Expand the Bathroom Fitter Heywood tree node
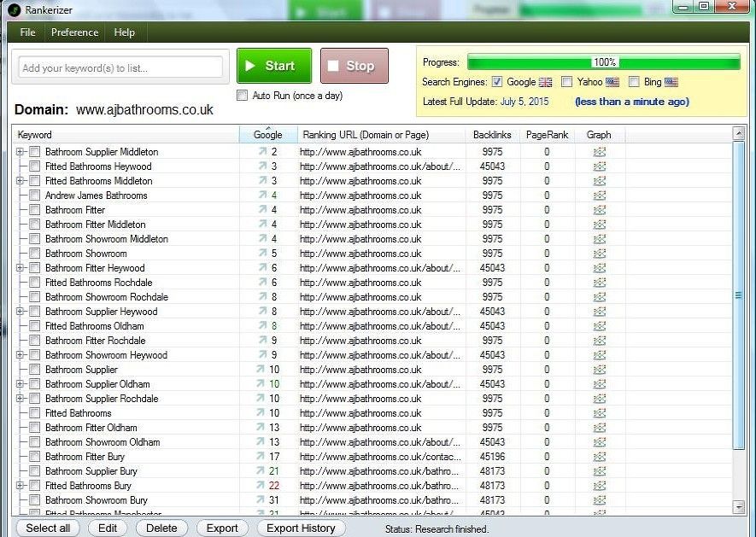Viewport: 756px width, 537px height. pos(20,268)
